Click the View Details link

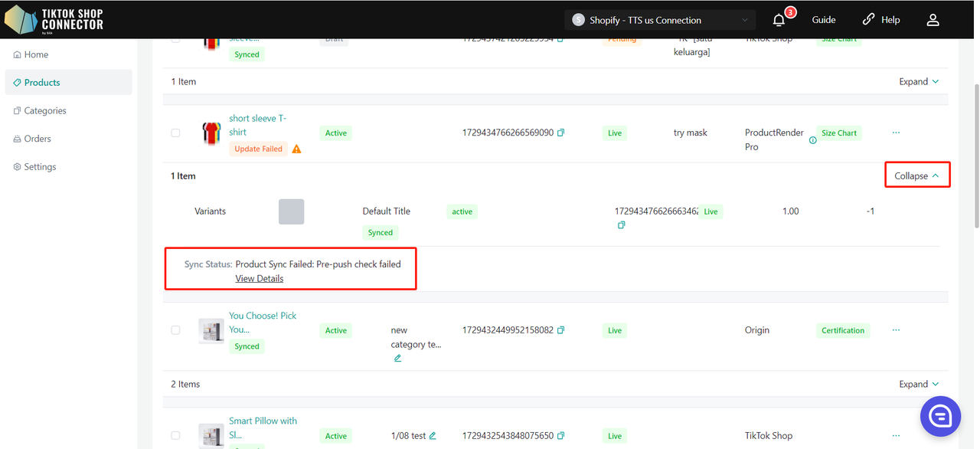click(259, 278)
